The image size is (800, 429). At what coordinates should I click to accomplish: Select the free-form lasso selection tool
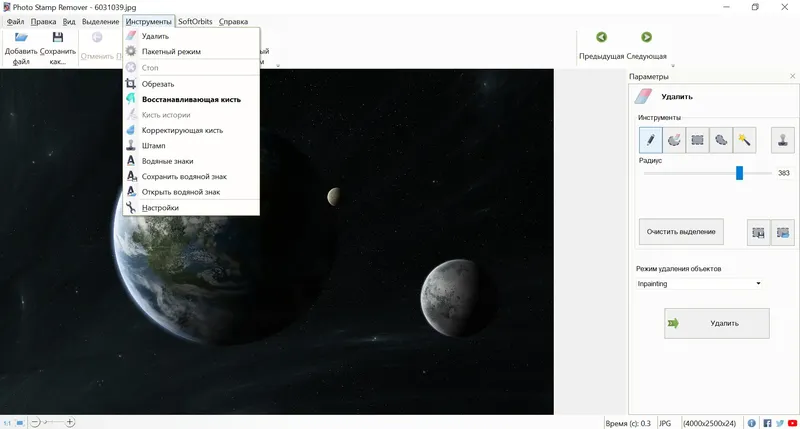point(721,140)
